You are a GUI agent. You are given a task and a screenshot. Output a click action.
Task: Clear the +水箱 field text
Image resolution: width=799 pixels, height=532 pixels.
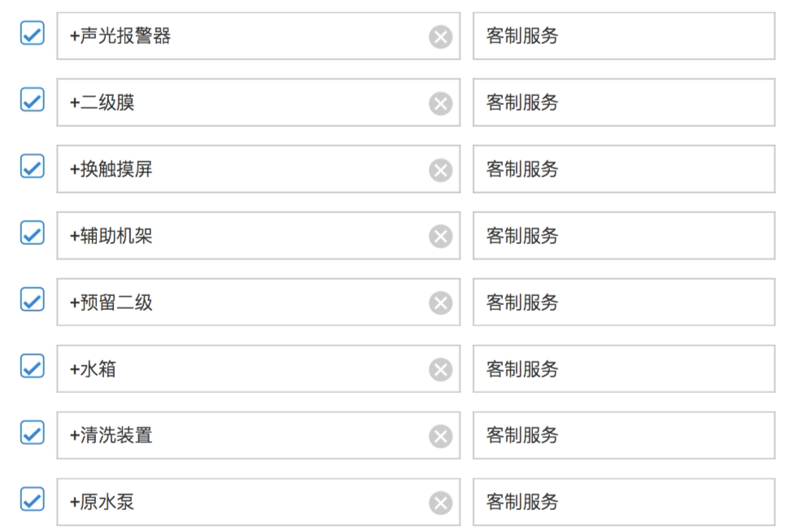(440, 369)
